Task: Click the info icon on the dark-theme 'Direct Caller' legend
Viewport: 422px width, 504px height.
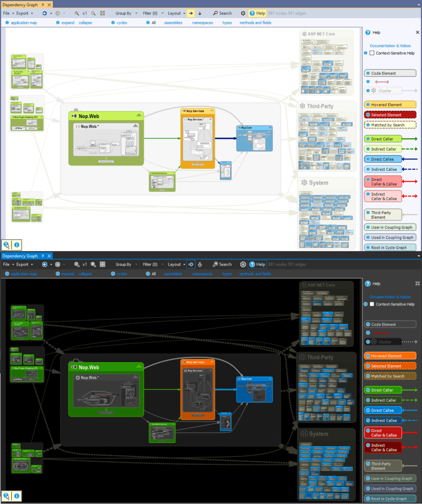Action: pos(368,390)
